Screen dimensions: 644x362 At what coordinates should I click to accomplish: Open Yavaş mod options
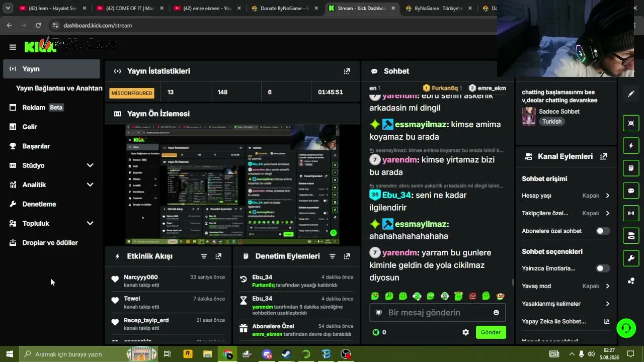pos(566,286)
